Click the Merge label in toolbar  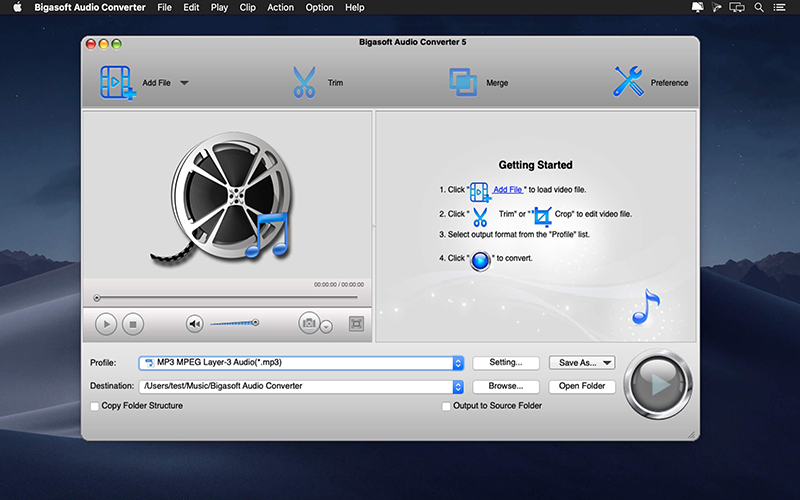coord(497,83)
